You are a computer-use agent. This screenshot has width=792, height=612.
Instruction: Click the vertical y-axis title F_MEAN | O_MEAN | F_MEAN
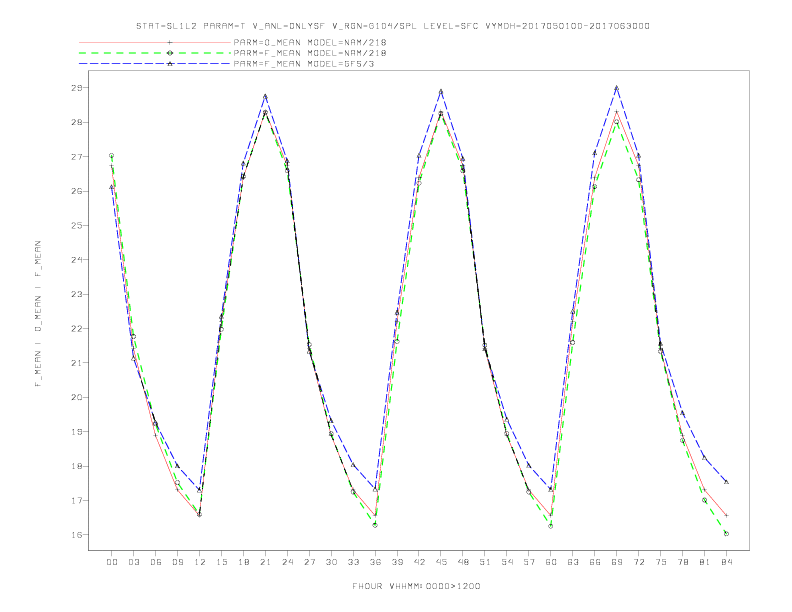point(38,314)
